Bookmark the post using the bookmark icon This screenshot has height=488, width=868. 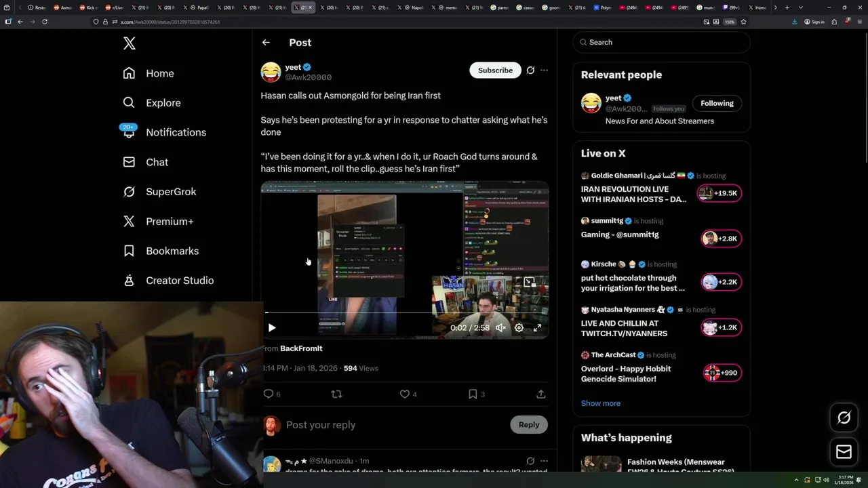point(473,394)
